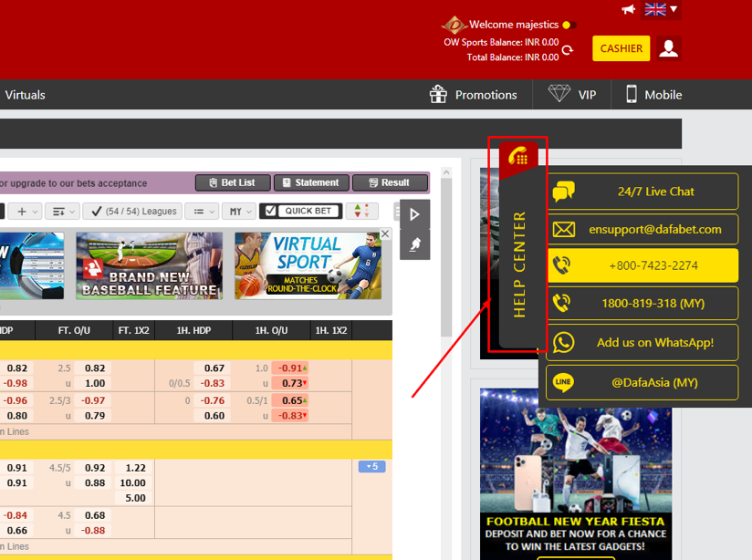Open the LINE @DafaAsia (MY) contact

[642, 382]
